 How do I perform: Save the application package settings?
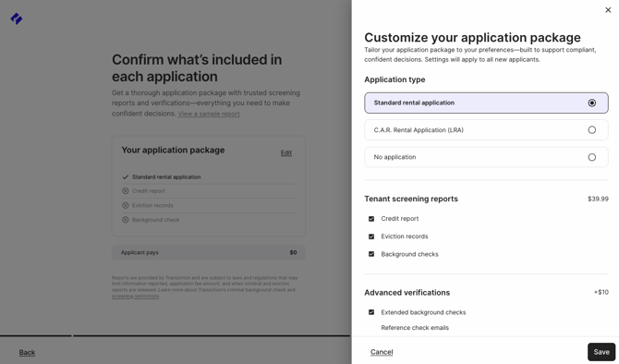click(x=601, y=352)
